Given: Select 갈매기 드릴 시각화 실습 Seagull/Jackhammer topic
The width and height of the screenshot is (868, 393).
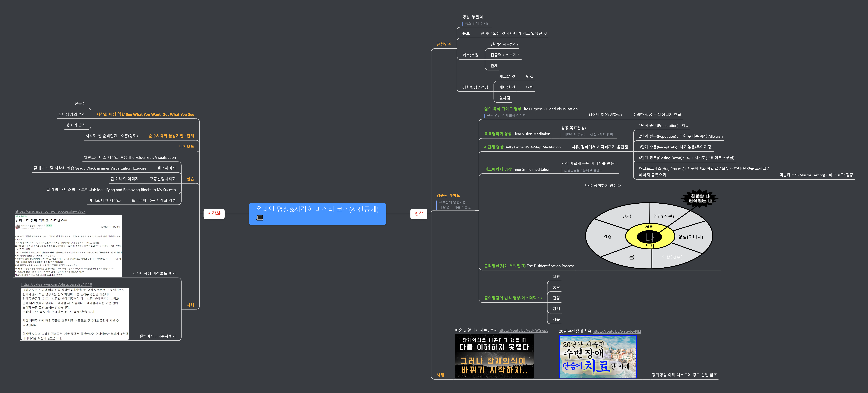Looking at the screenshot, I should (x=90, y=168).
